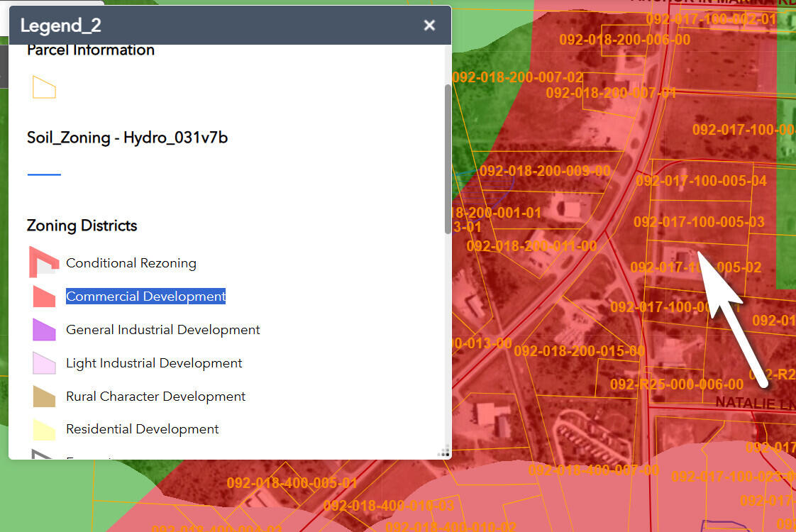Select parcel 092-018-200-009-00 on the map
The image size is (796, 532).
(544, 171)
